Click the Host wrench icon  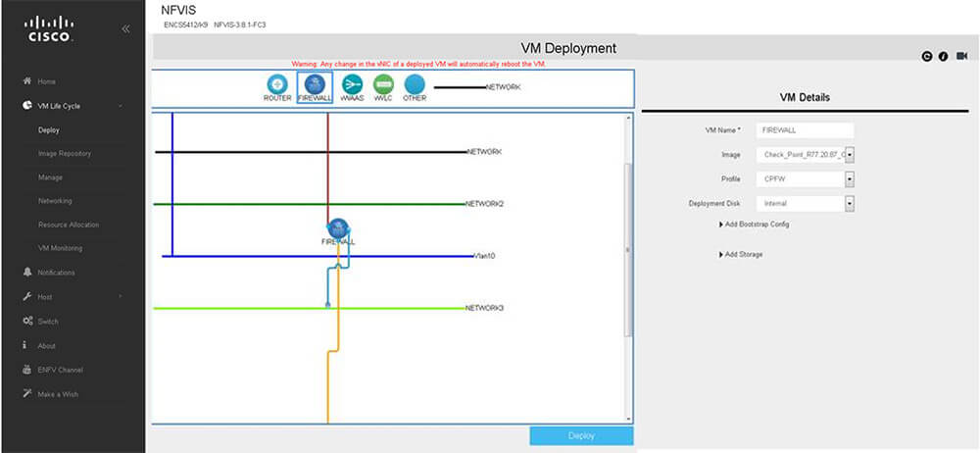(x=26, y=296)
